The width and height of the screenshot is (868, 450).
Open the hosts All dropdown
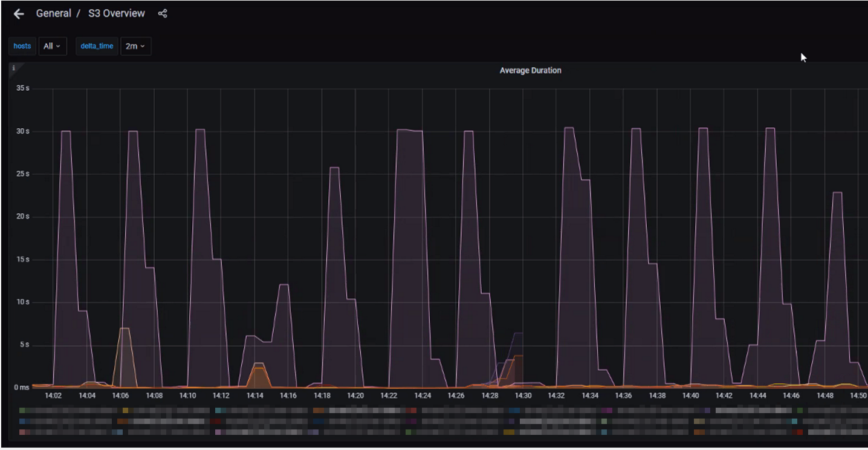(53, 46)
